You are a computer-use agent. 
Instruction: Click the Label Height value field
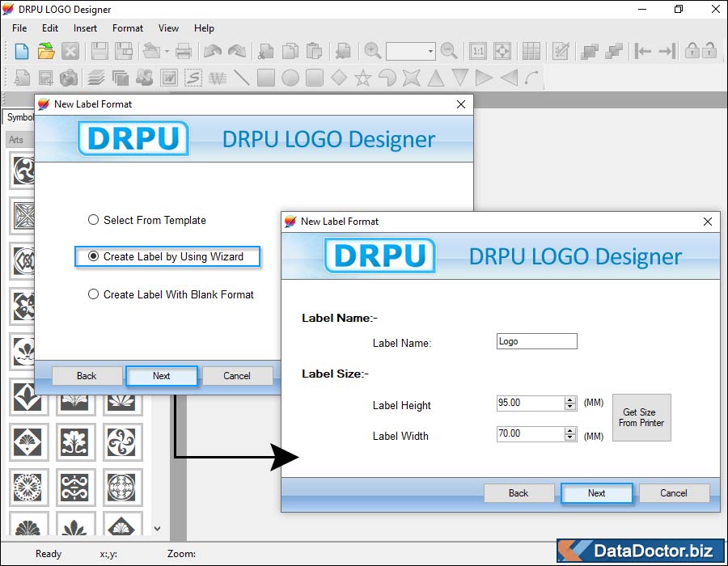tap(531, 403)
